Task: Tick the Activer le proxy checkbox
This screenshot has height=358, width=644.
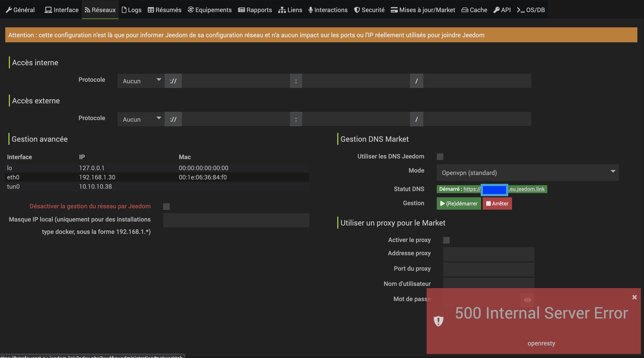Action: [x=446, y=240]
